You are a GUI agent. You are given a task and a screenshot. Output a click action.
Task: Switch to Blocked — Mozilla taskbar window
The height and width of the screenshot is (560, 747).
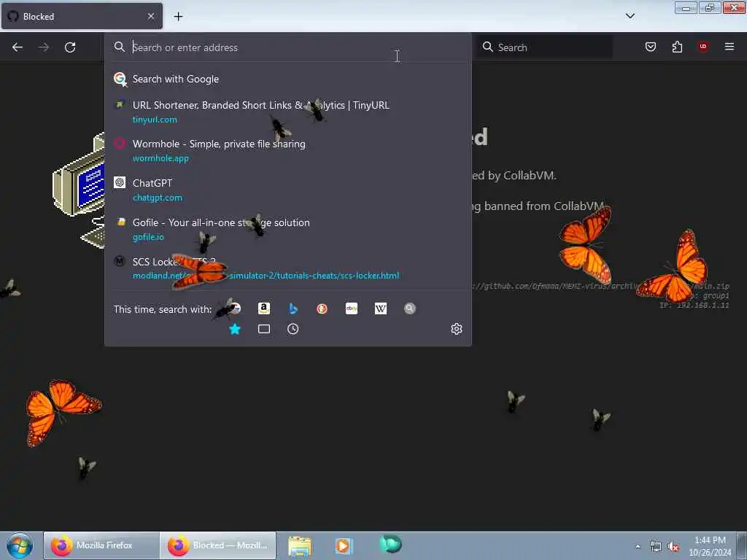click(217, 545)
